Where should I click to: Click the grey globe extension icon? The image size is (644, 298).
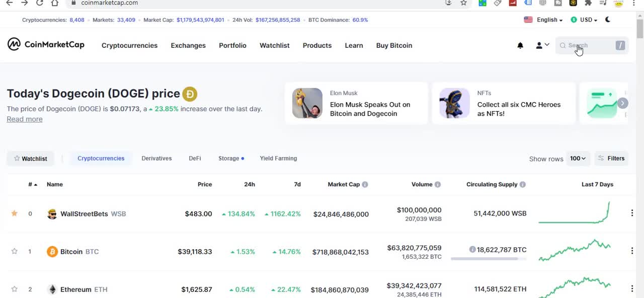pyautogui.click(x=543, y=3)
